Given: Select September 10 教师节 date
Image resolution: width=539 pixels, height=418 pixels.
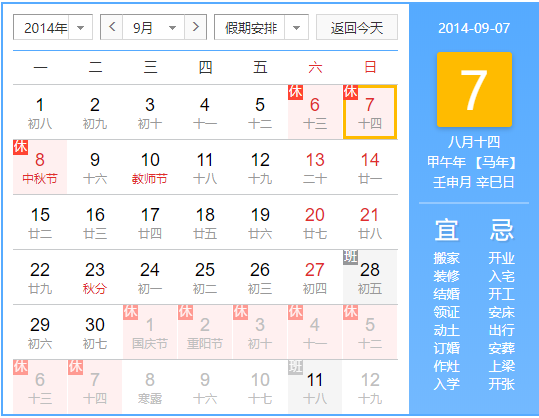Looking at the screenshot, I should point(150,167).
